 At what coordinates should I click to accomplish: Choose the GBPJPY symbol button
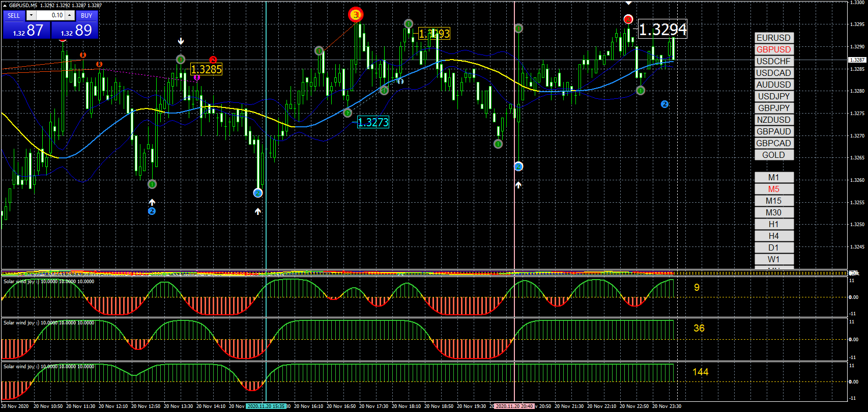[x=773, y=108]
